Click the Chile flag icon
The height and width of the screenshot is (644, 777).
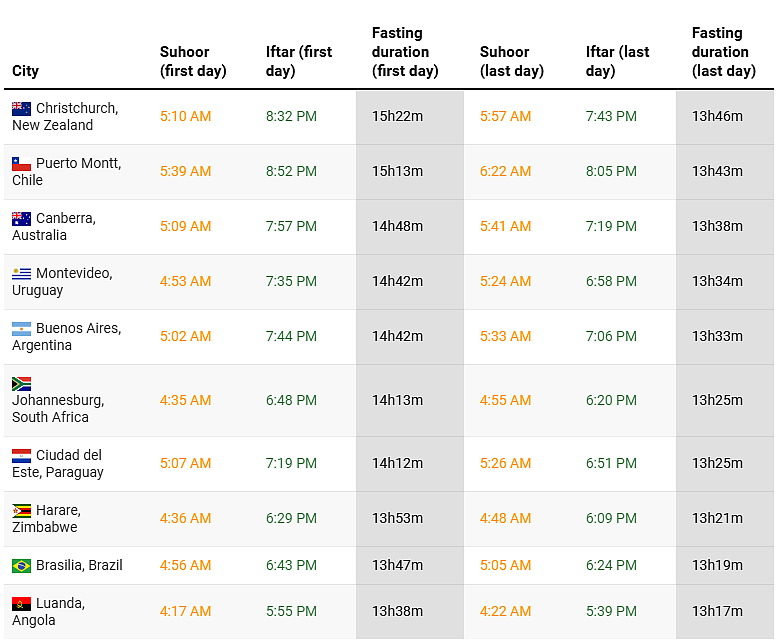pyautogui.click(x=22, y=163)
